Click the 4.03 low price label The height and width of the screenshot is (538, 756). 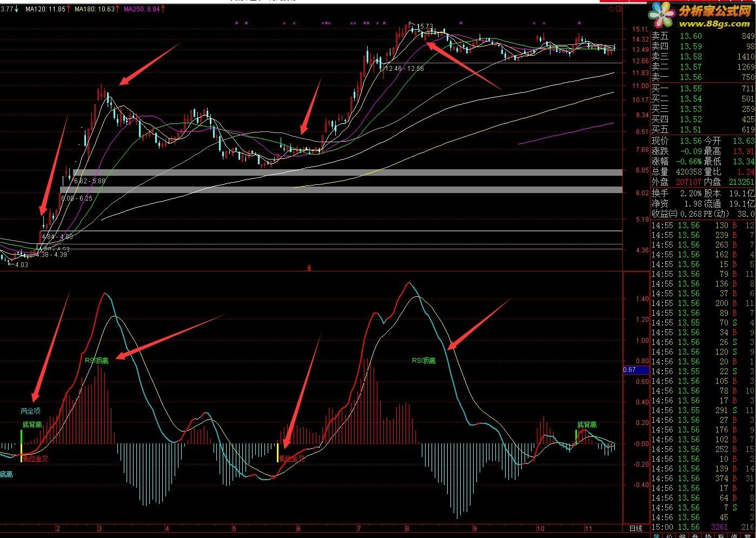[x=22, y=265]
